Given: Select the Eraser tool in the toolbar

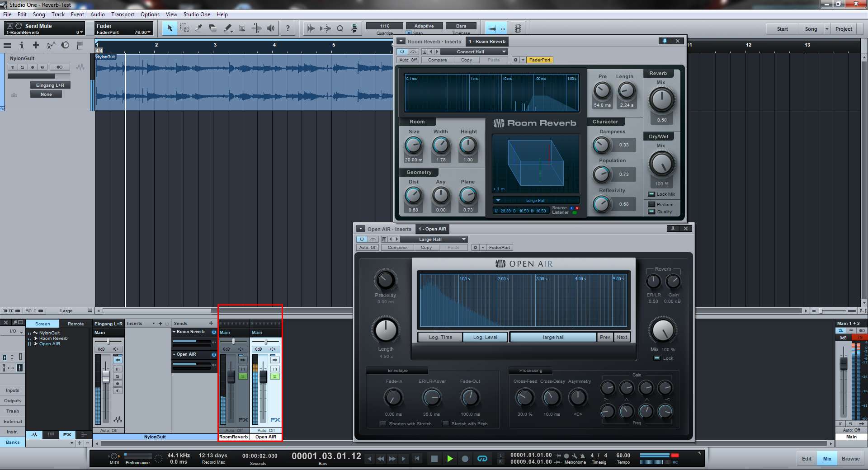Looking at the screenshot, I should (x=213, y=28).
